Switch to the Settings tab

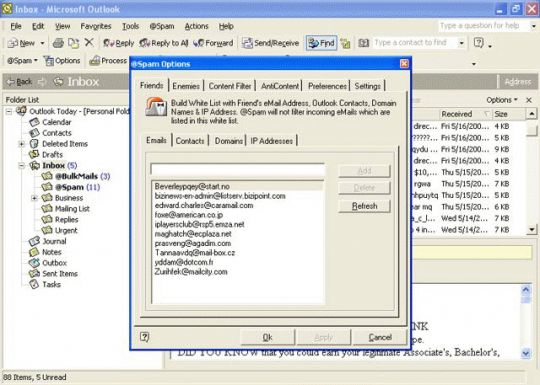pos(367,86)
